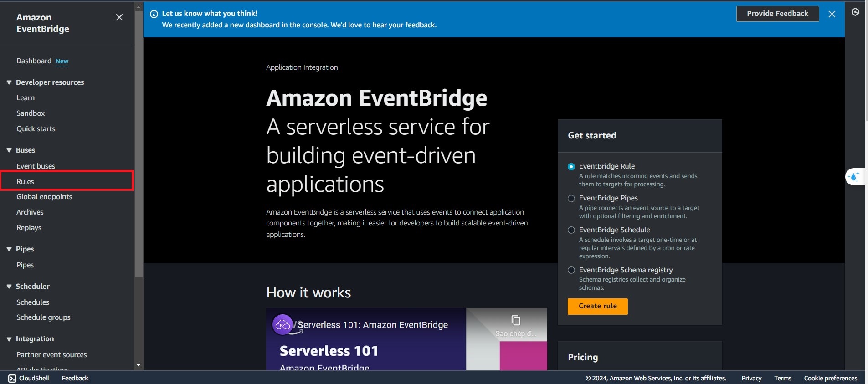This screenshot has height=384, width=868.
Task: Click the info icon in the banner
Action: coord(154,14)
